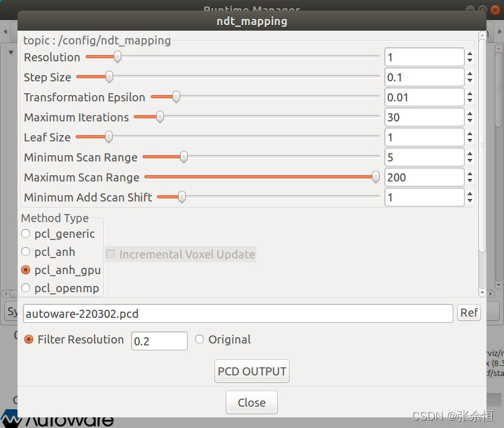This screenshot has width=504, height=428.
Task: Decrease Step Size using the down arrow
Action: click(470, 80)
